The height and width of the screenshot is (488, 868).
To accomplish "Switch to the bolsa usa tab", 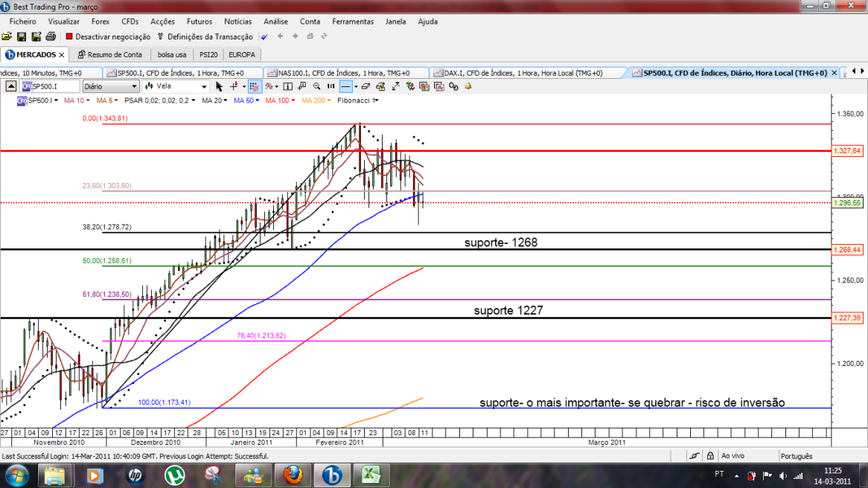I will (172, 55).
